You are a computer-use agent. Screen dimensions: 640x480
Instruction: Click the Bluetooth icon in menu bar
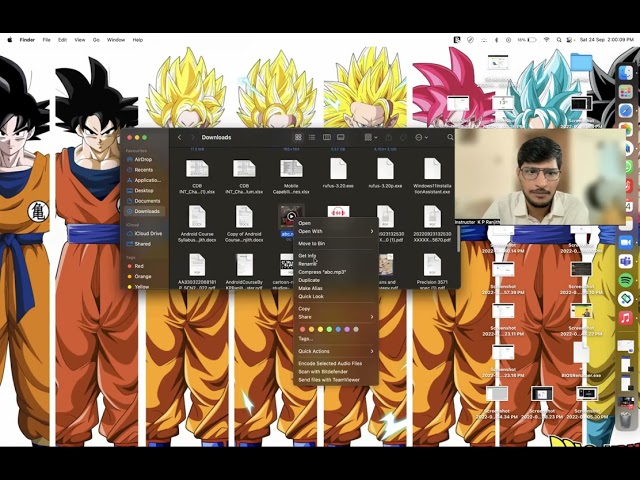[x=496, y=40]
